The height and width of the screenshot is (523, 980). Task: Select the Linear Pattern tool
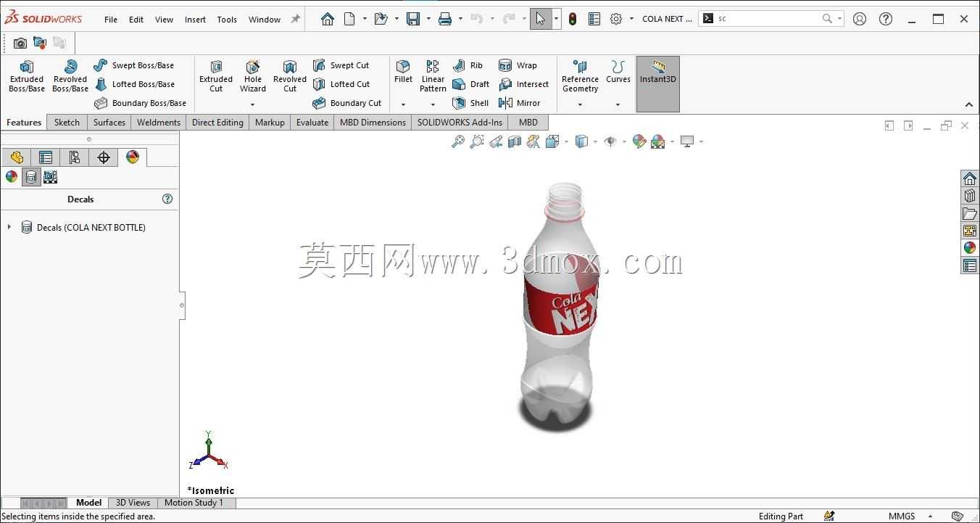coord(433,76)
